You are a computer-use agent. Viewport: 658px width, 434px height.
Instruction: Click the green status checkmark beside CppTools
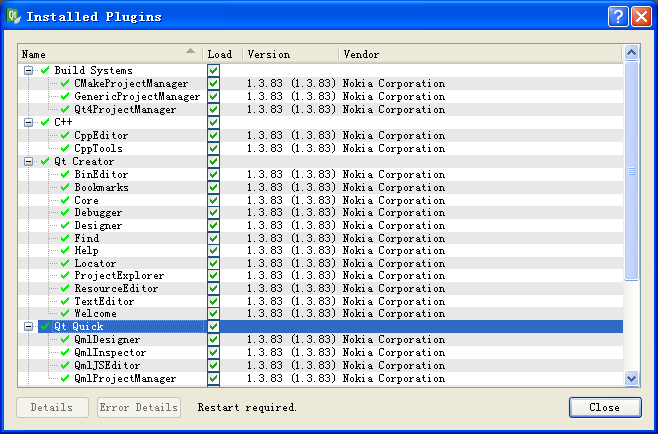[65, 148]
